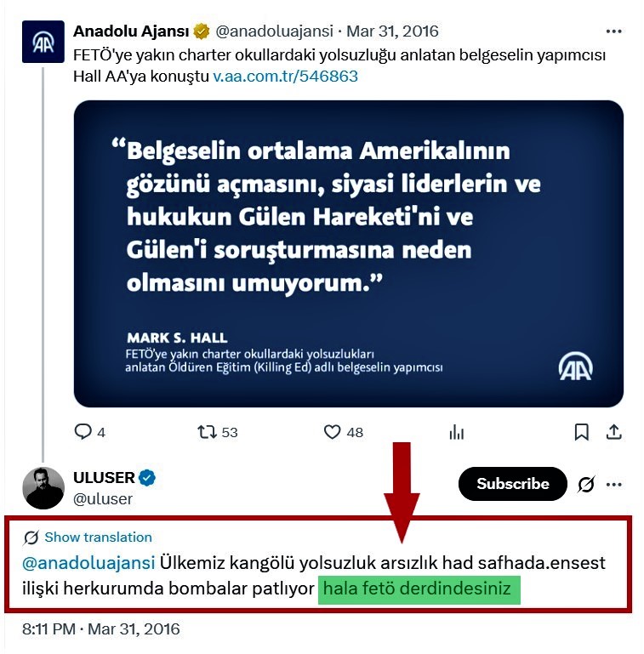View post analytics bar chart icon
Image resolution: width=644 pixels, height=654 pixels.
457,432
